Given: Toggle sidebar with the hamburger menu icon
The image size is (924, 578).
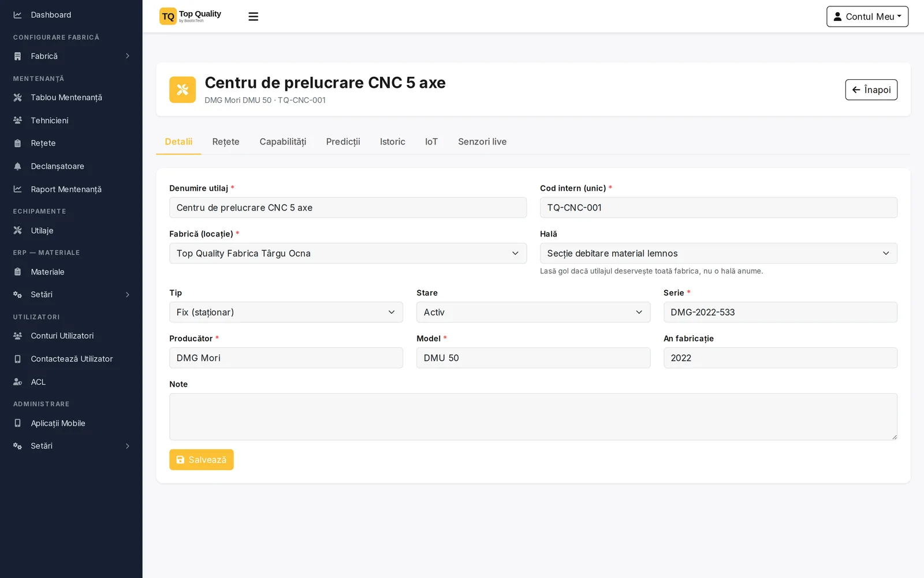Looking at the screenshot, I should [x=253, y=17].
